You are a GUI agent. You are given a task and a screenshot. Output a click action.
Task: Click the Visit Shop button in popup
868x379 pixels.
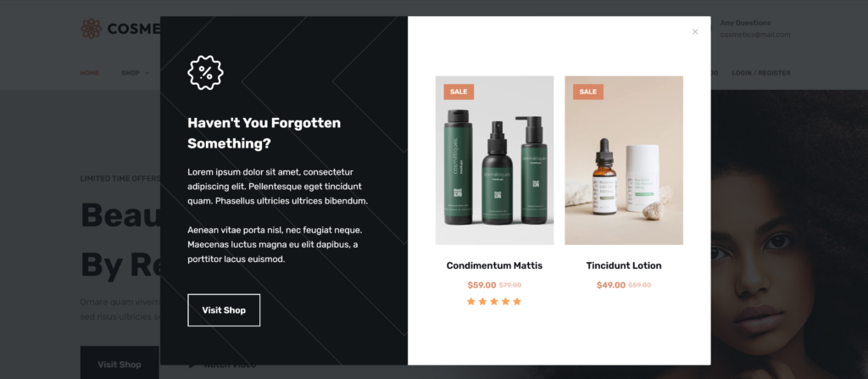[x=224, y=310]
